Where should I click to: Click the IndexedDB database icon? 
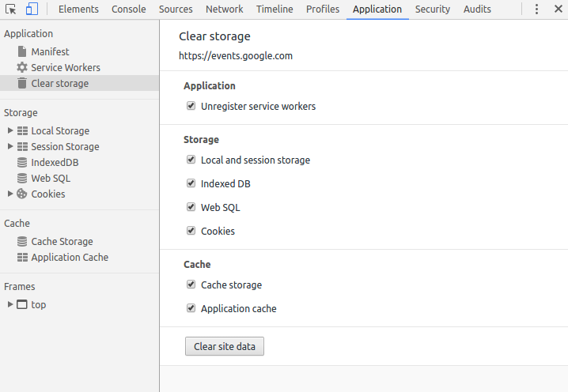pyautogui.click(x=22, y=163)
